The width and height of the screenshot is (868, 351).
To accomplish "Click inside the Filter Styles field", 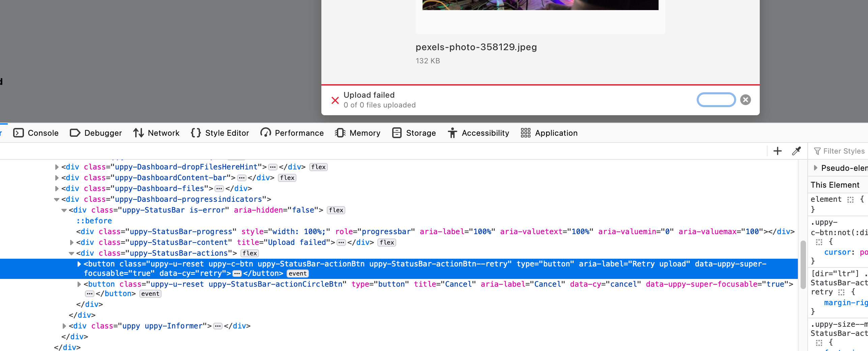I will pos(843,151).
